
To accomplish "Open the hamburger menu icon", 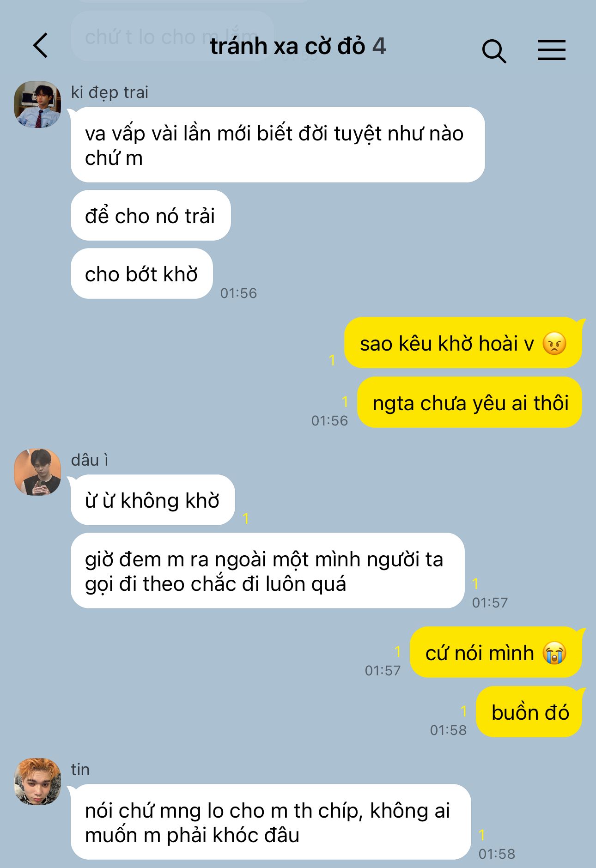I will tap(552, 49).
